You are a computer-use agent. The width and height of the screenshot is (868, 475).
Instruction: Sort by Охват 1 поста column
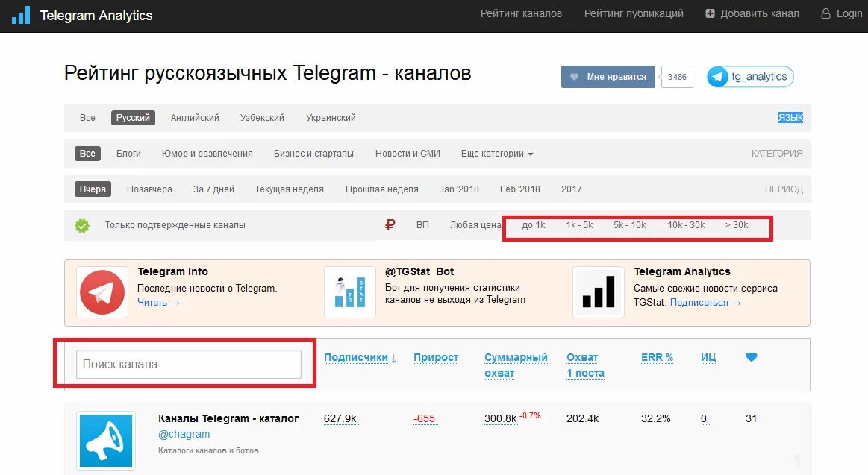[585, 365]
